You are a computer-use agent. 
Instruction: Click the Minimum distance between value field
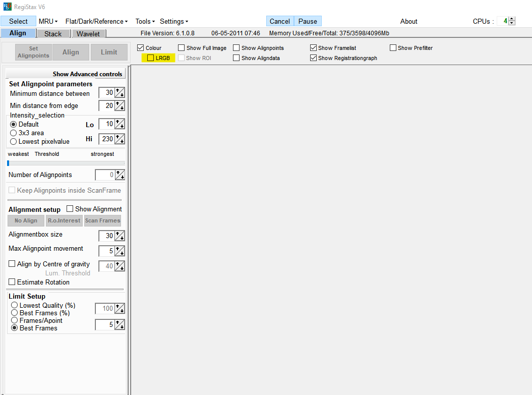pos(106,93)
